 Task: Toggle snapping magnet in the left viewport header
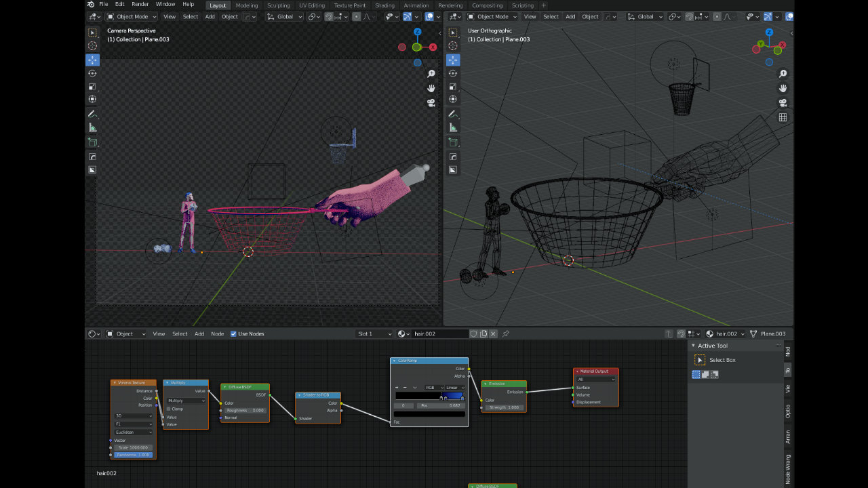coord(329,16)
